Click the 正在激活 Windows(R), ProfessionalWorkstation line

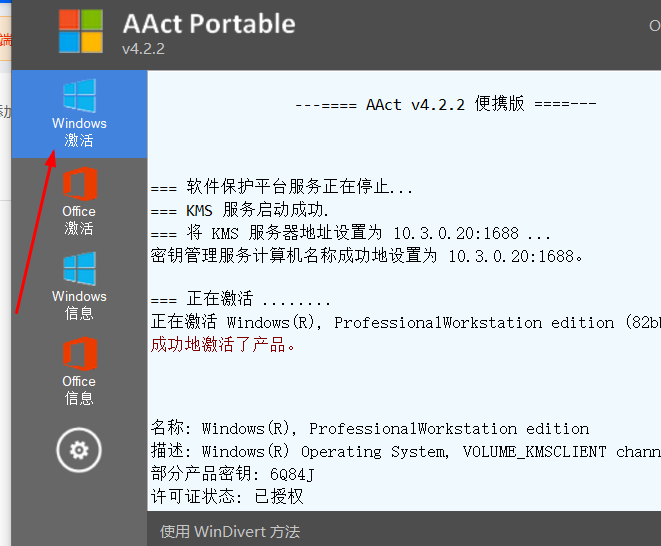tap(406, 322)
